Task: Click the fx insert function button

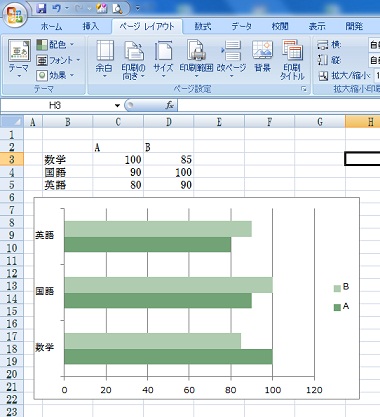Action: pos(169,106)
